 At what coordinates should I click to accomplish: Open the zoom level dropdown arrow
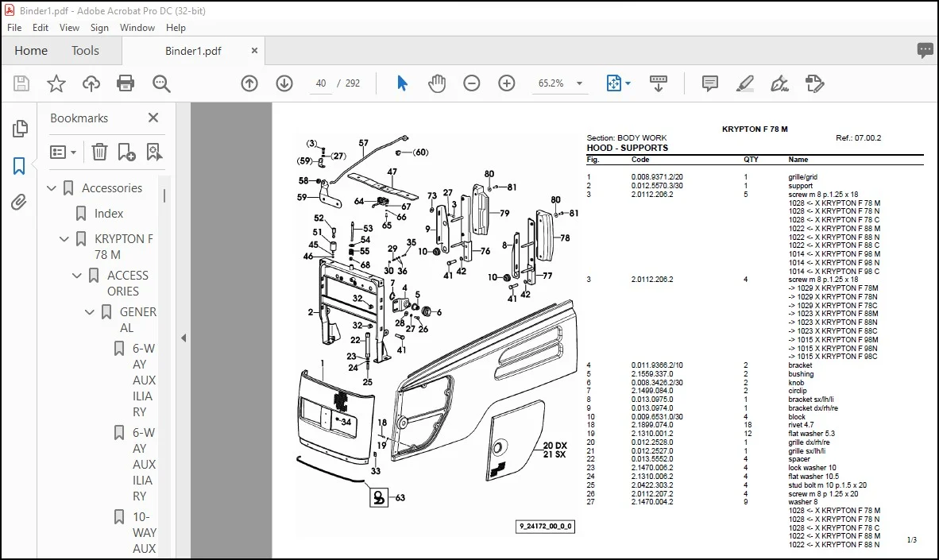579,83
